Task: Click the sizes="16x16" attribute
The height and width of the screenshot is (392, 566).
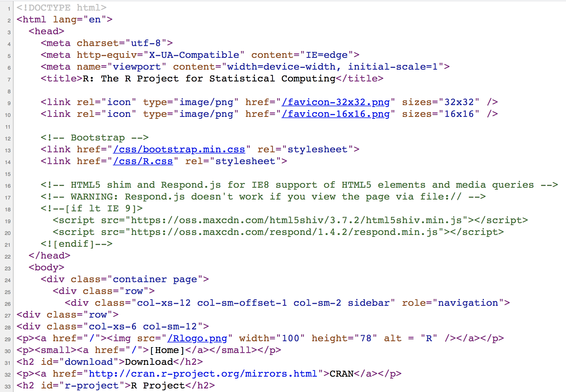Action: (441, 114)
